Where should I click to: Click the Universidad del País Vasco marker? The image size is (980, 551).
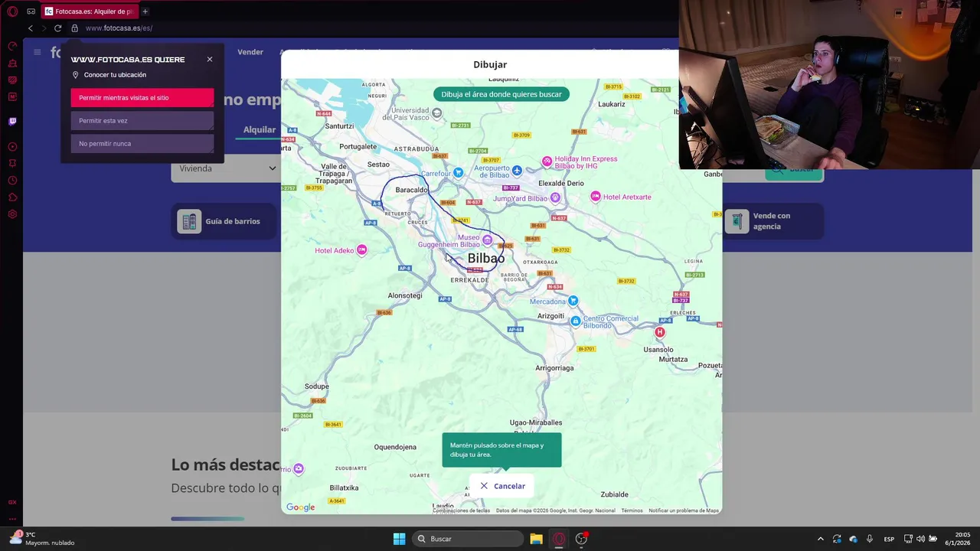pos(436,113)
